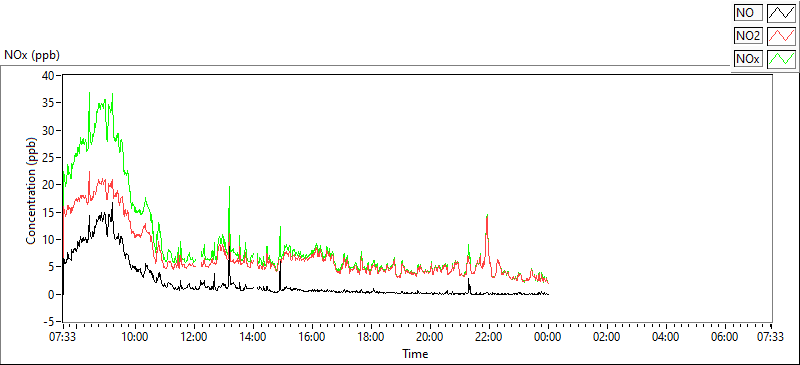Click the NOx green line style icon
Viewport: 800px width, 365px height.
[x=782, y=59]
